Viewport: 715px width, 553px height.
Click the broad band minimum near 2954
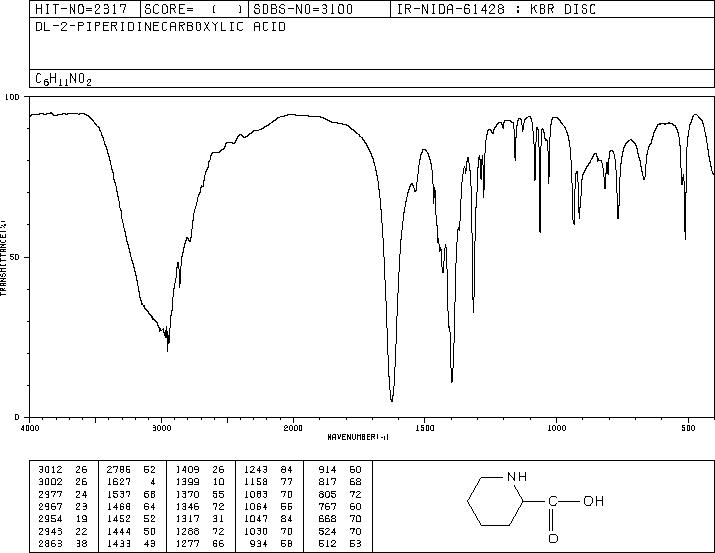pos(167,350)
